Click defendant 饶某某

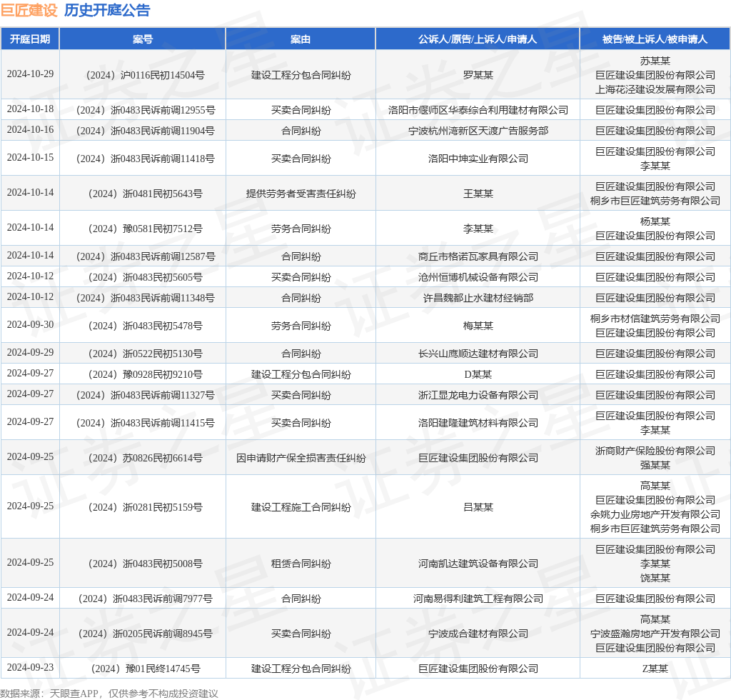655,579
